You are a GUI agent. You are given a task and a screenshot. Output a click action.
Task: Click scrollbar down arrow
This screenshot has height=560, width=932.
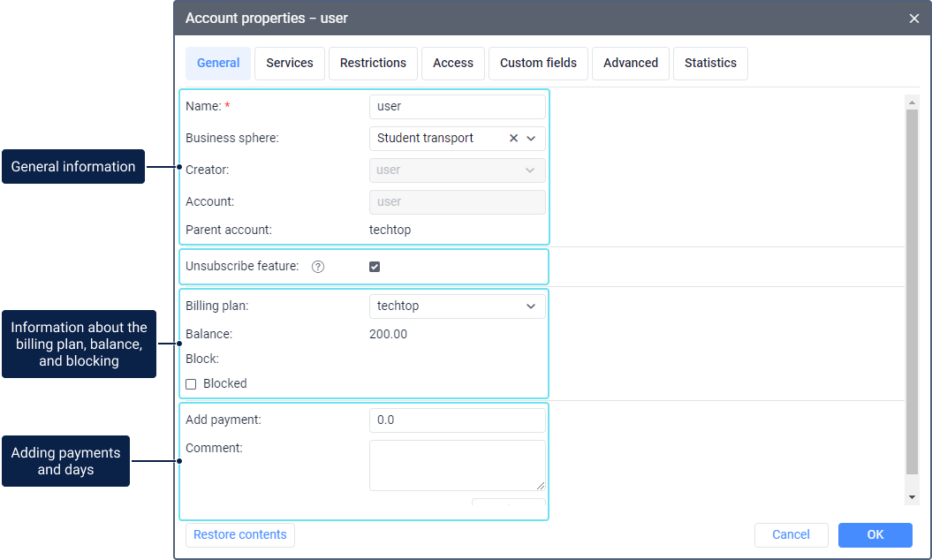(x=913, y=497)
